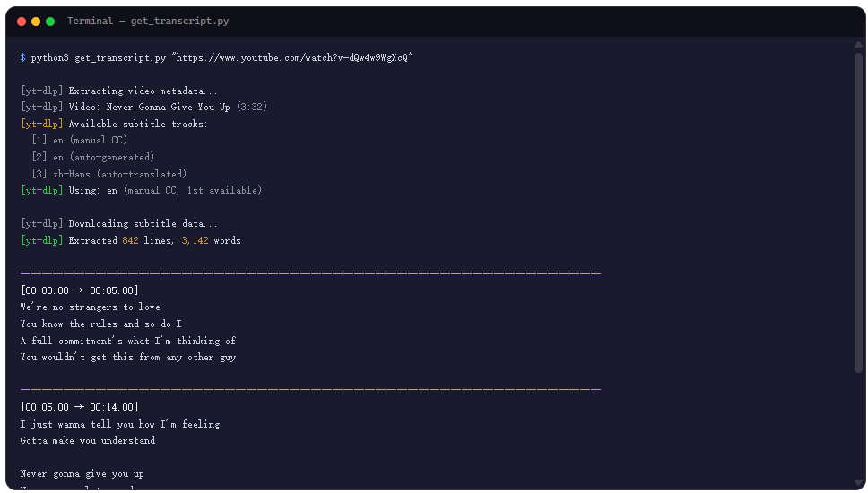Click the '(3:32)' video duration
This screenshot has height=493, width=868.
click(252, 107)
